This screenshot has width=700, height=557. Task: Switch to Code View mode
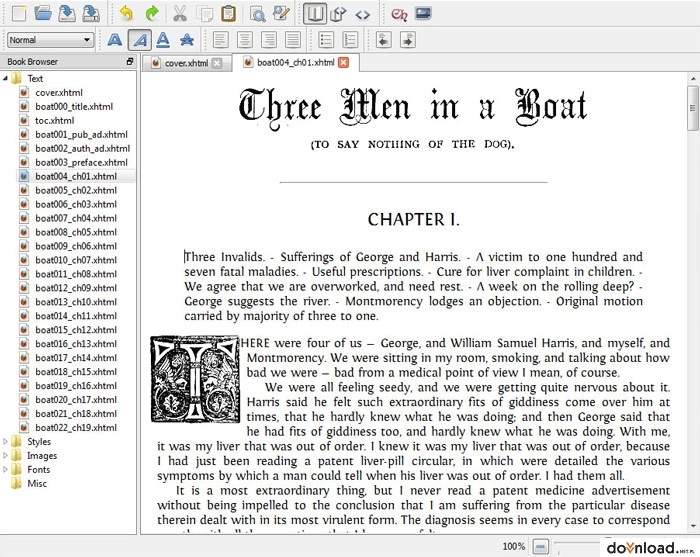pos(362,14)
